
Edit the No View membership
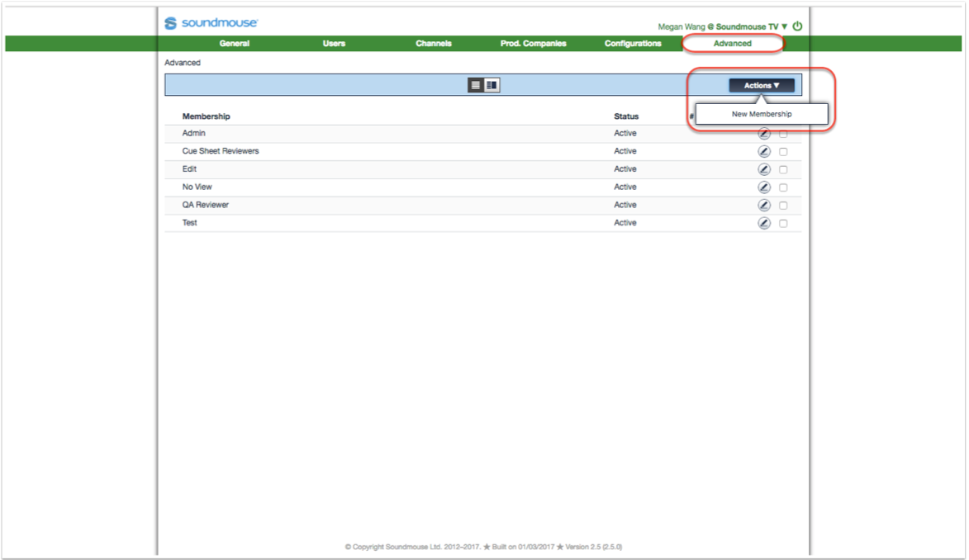764,187
